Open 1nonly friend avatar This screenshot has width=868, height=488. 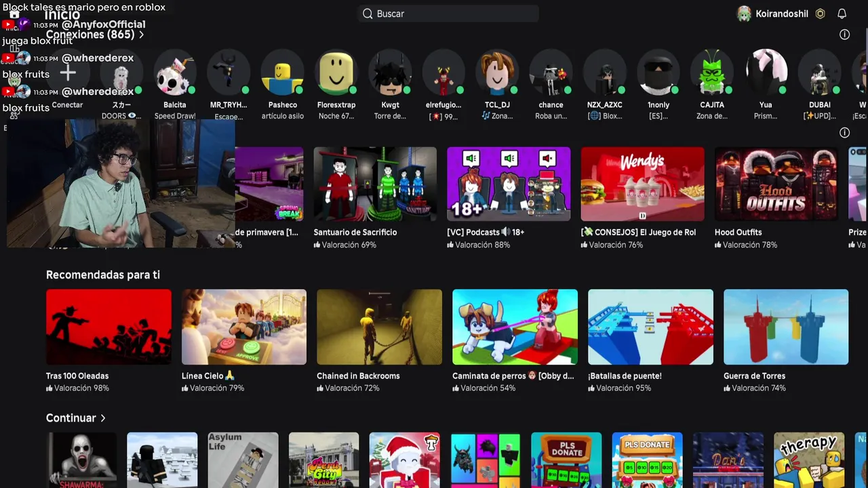[x=658, y=72]
